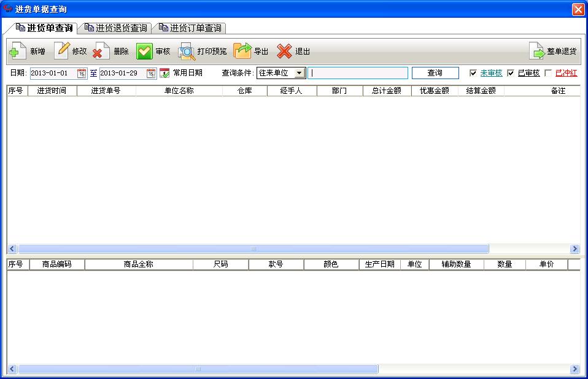Click the title bar application icon

(x=7, y=9)
